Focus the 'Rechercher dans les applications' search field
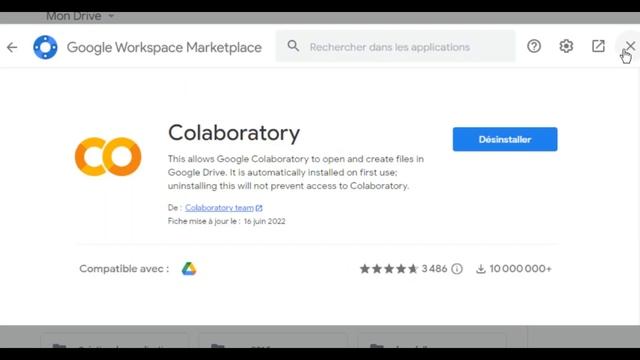The height and width of the screenshot is (360, 640). (395, 47)
